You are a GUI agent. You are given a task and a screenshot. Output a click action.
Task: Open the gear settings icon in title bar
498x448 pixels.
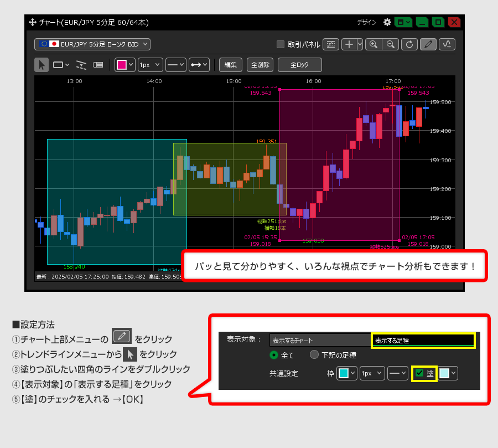[x=387, y=22]
